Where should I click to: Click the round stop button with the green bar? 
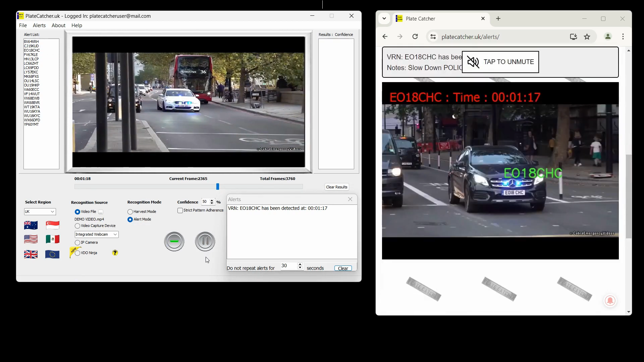174,241
